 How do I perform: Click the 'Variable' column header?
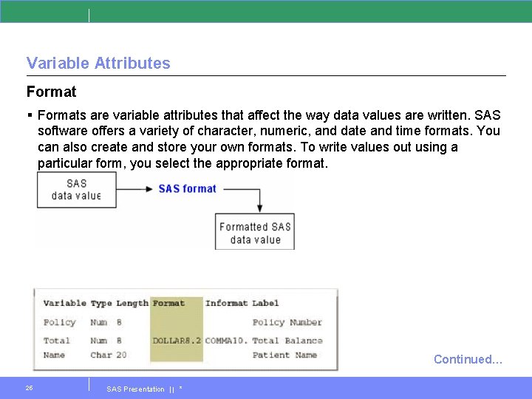(x=64, y=303)
